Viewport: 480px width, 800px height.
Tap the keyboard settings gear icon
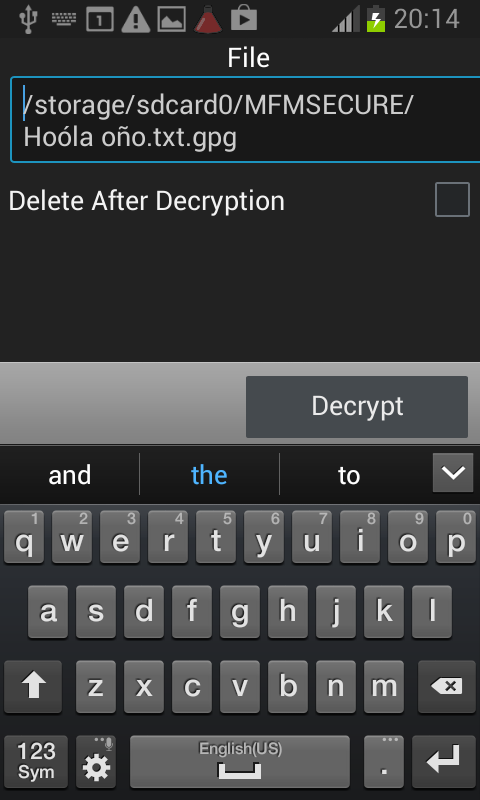tap(96, 761)
